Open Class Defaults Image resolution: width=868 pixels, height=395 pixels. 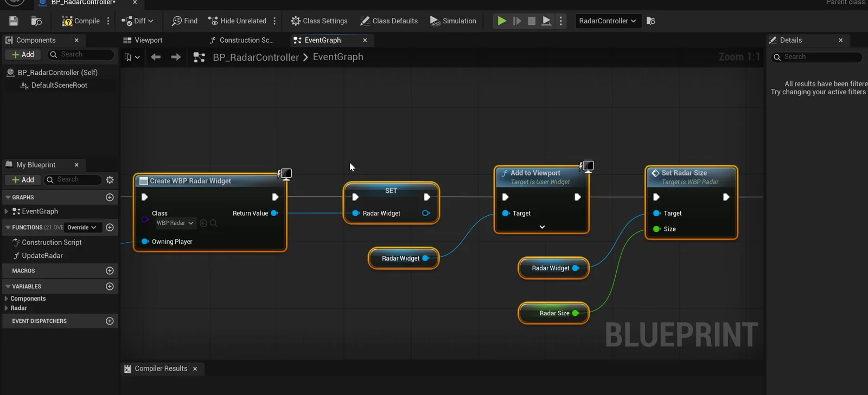(x=389, y=21)
